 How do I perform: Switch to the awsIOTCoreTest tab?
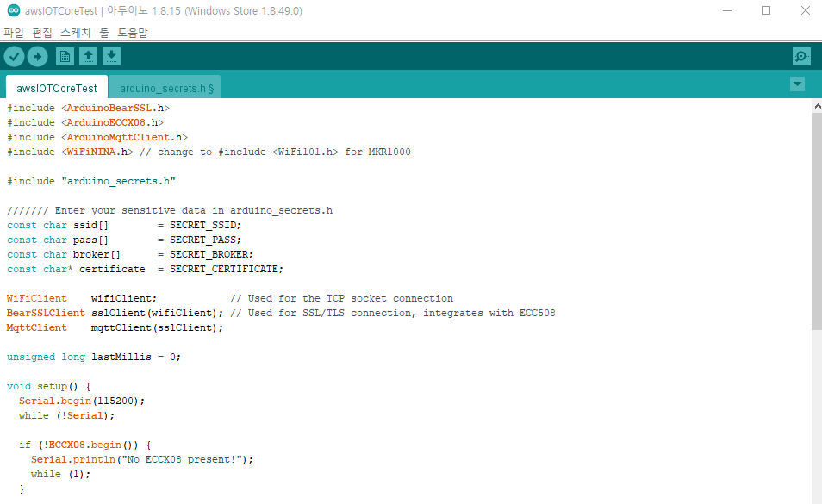(57, 88)
